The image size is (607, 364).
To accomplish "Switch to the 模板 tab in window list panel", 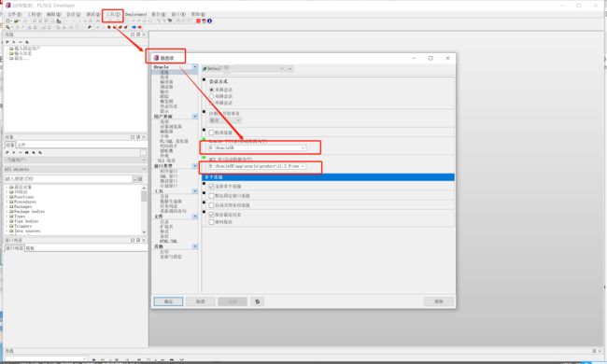I will (x=30, y=248).
